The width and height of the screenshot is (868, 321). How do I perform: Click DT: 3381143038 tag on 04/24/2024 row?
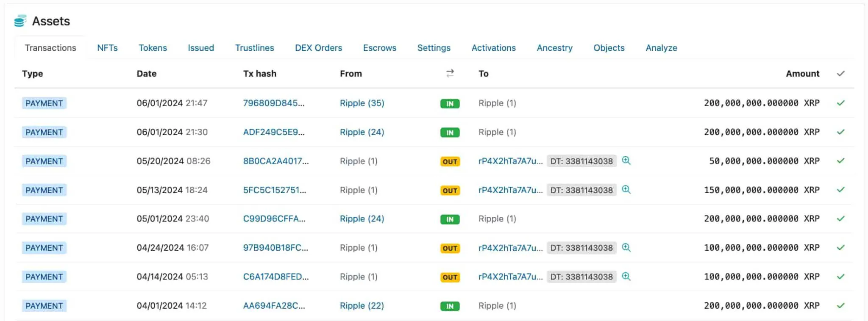tap(581, 247)
